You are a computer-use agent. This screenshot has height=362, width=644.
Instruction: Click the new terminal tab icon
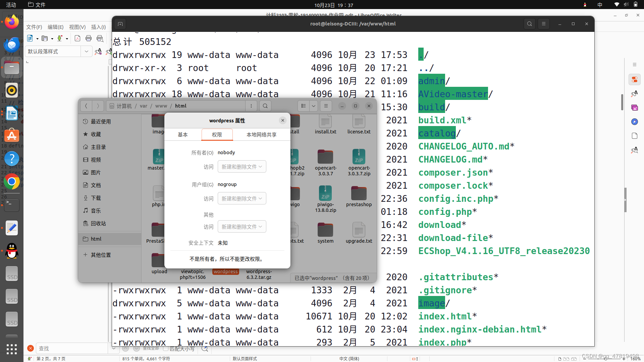click(120, 24)
